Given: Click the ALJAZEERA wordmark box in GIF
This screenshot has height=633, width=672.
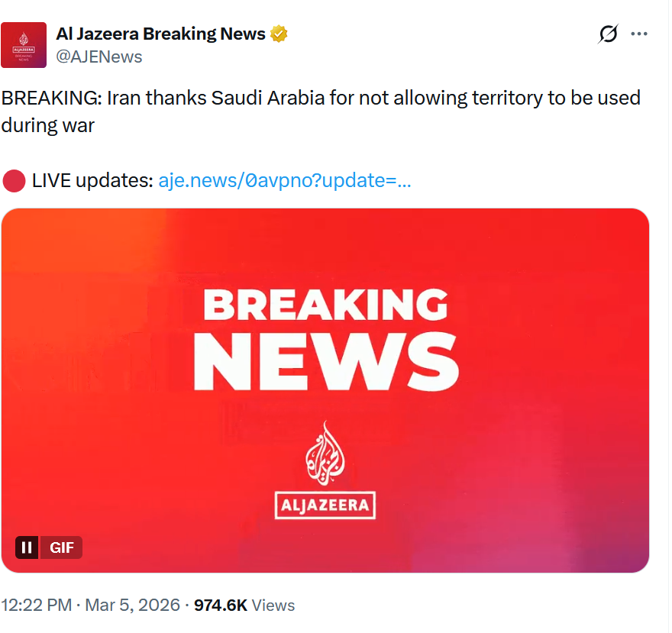Looking at the screenshot, I should [325, 504].
